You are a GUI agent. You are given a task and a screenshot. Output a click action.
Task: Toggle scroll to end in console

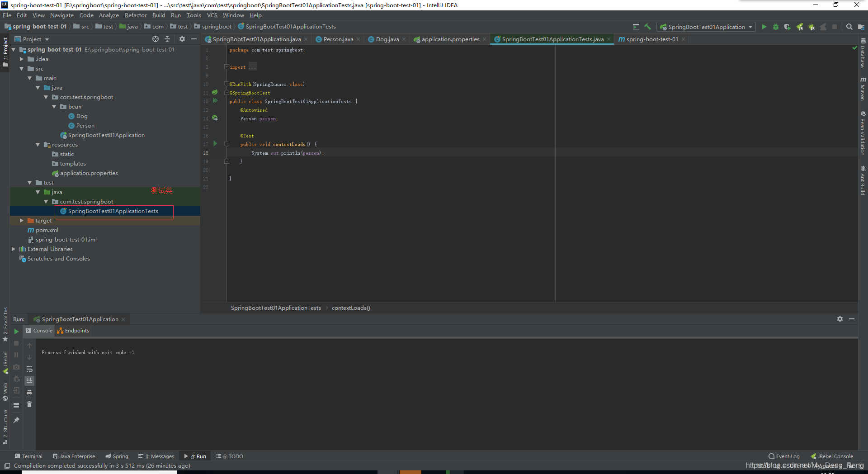[x=29, y=380]
